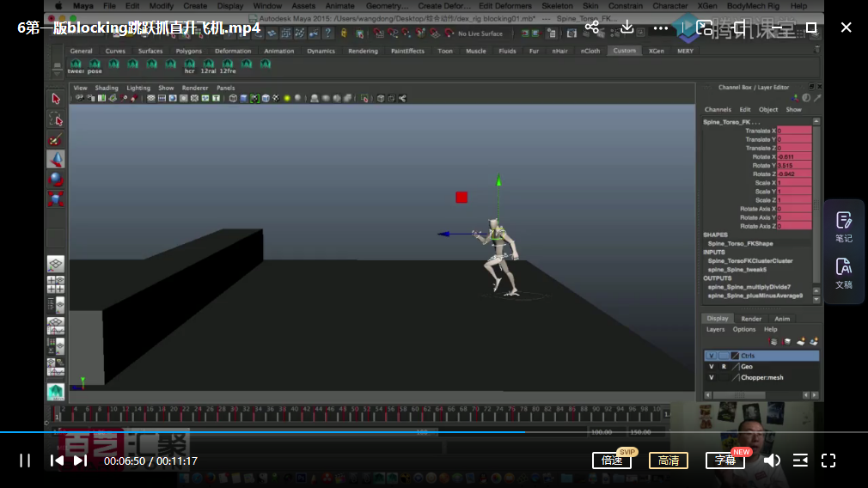This screenshot has width=868, height=488.
Task: Open the 笔记 notes panel
Action: (x=844, y=228)
